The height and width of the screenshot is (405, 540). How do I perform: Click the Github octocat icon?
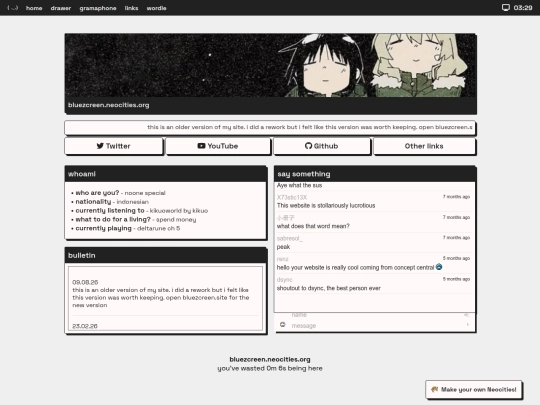308,146
